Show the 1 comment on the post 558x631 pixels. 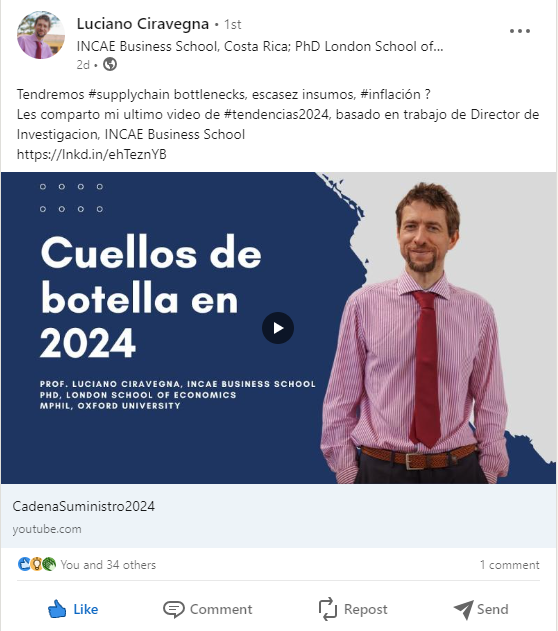pos(509,565)
